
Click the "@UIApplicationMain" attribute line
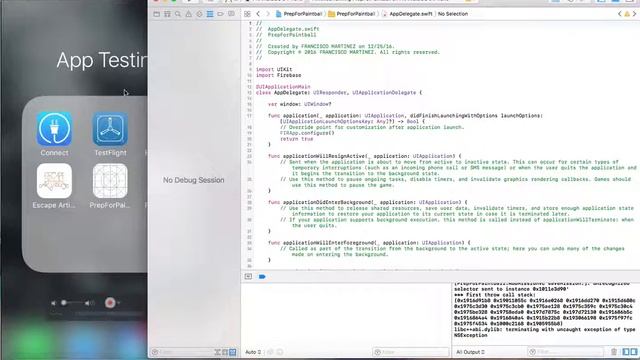click(283, 87)
